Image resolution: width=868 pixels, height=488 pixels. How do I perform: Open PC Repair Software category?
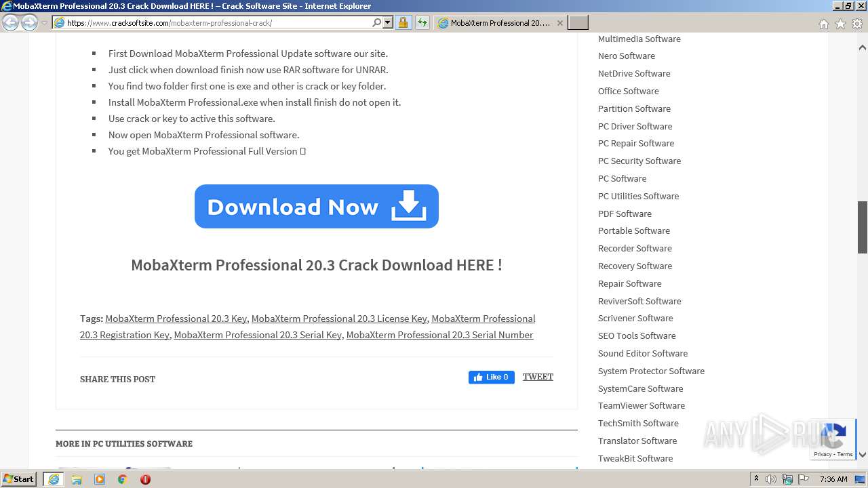[636, 144]
